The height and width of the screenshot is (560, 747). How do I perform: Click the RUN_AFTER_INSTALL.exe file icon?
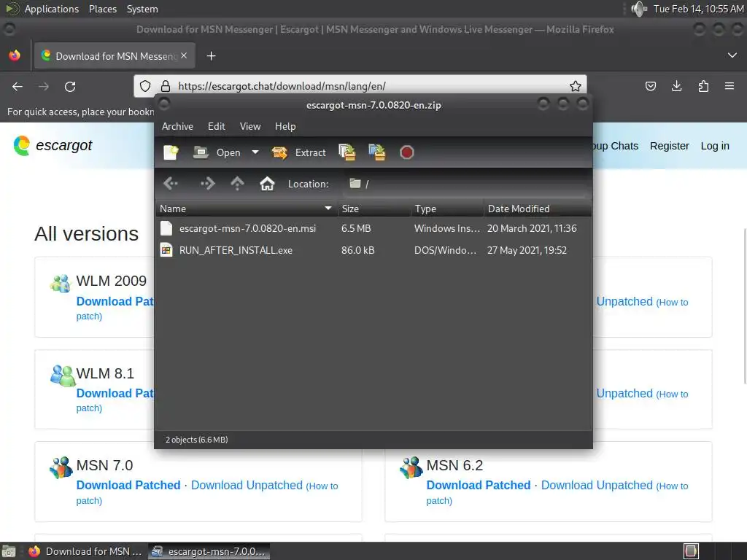pos(166,251)
